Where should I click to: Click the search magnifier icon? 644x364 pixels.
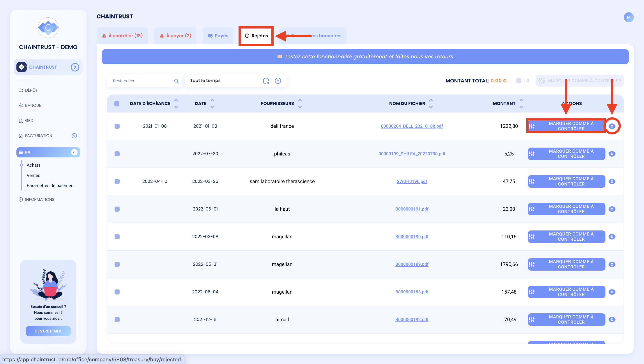point(177,81)
